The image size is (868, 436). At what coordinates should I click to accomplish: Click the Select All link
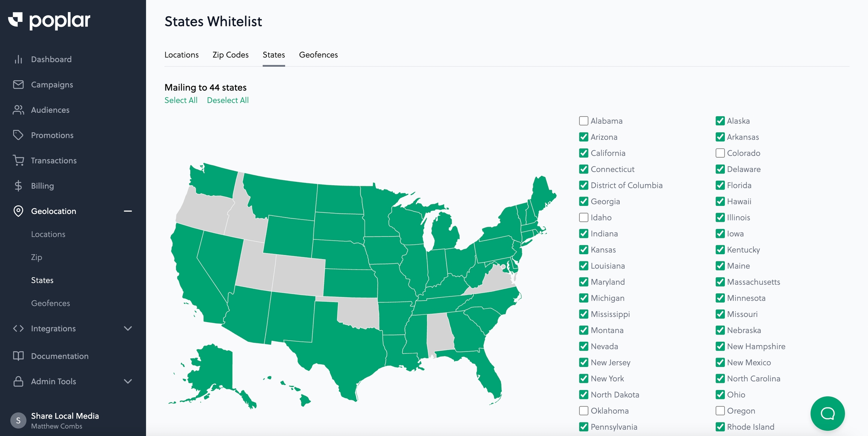coord(181,100)
